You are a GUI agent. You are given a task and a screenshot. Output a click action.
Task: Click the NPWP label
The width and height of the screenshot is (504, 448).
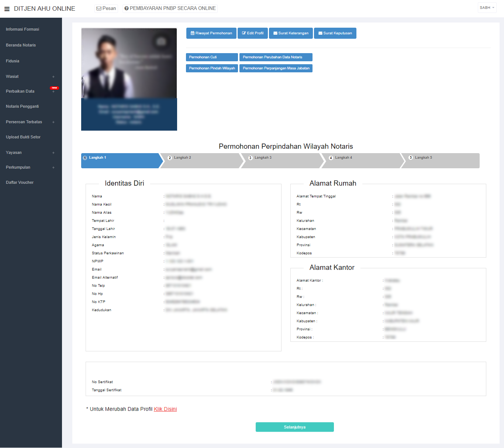(98, 261)
